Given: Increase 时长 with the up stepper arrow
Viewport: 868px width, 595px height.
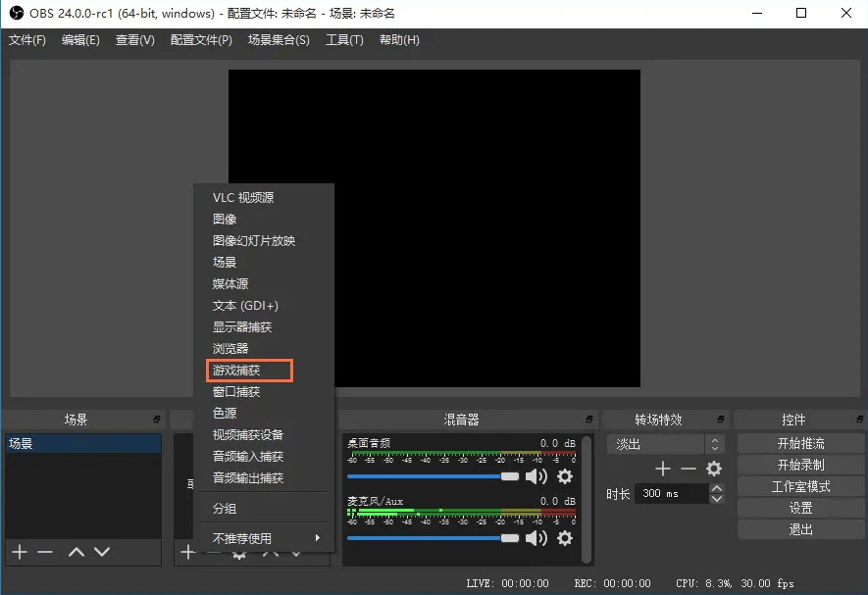Looking at the screenshot, I should (717, 487).
